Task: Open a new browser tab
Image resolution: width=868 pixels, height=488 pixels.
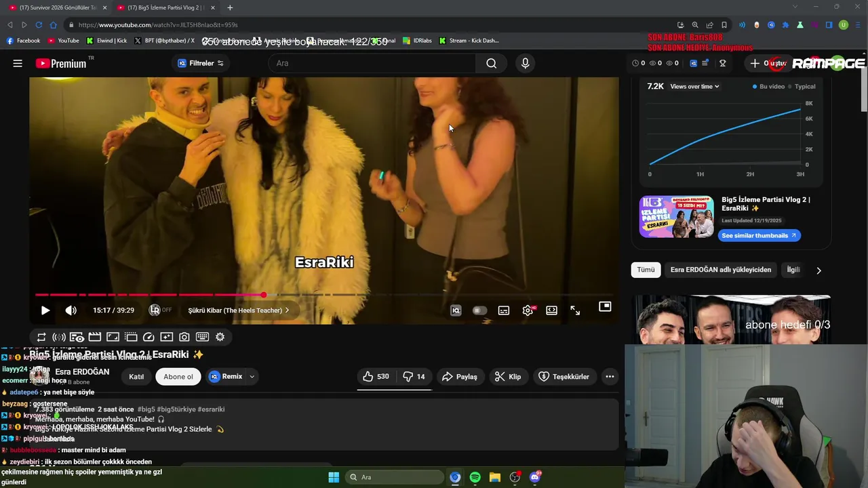Action: click(x=230, y=7)
